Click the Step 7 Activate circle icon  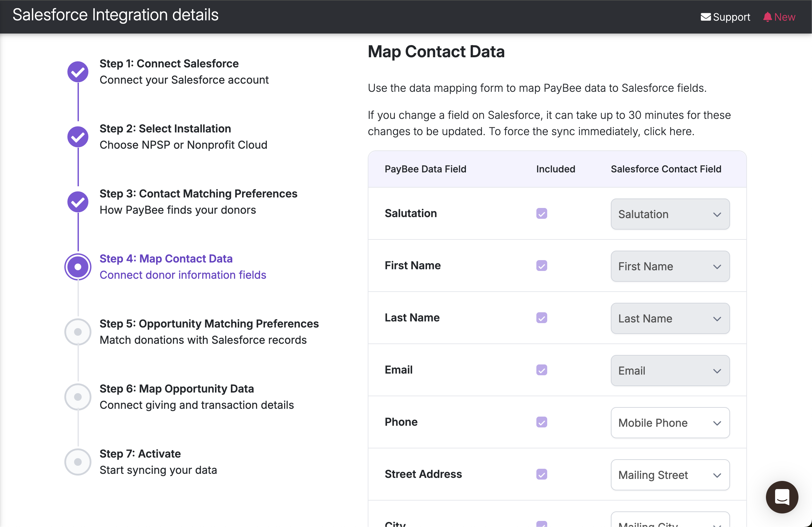(78, 462)
